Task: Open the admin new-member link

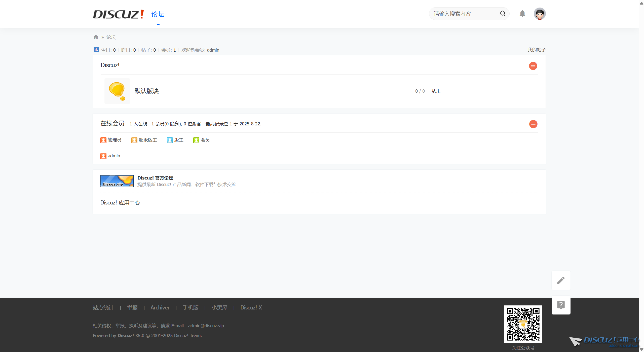Action: point(213,50)
